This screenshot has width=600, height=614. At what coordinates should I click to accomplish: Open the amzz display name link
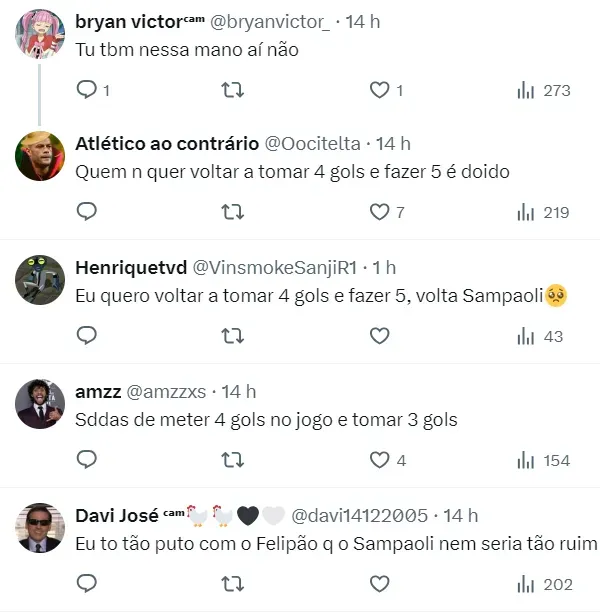tap(98, 392)
